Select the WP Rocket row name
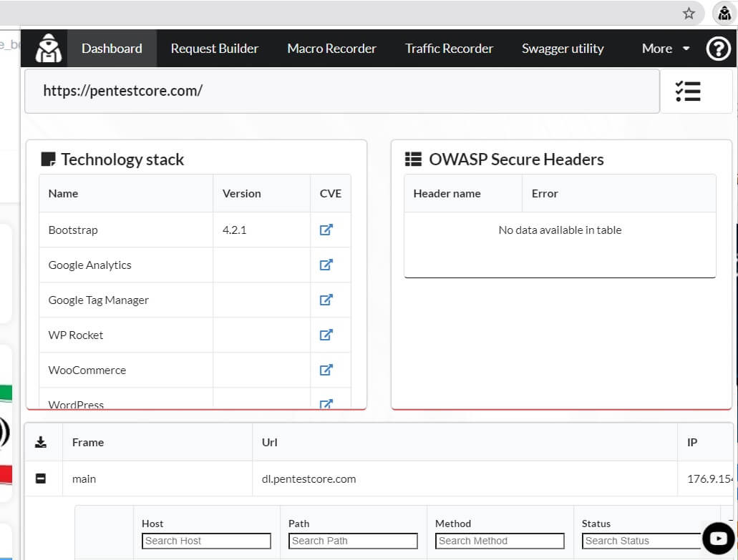 (76, 335)
